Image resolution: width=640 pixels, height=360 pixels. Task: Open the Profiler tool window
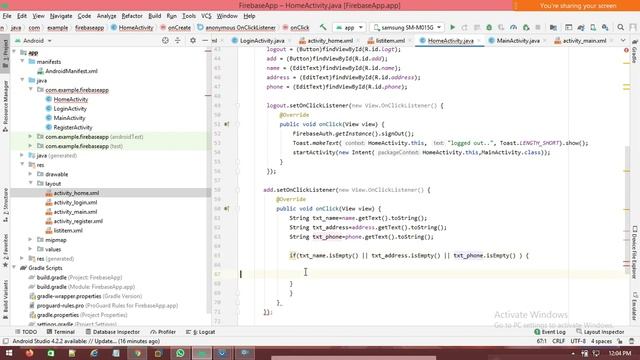click(x=163, y=332)
